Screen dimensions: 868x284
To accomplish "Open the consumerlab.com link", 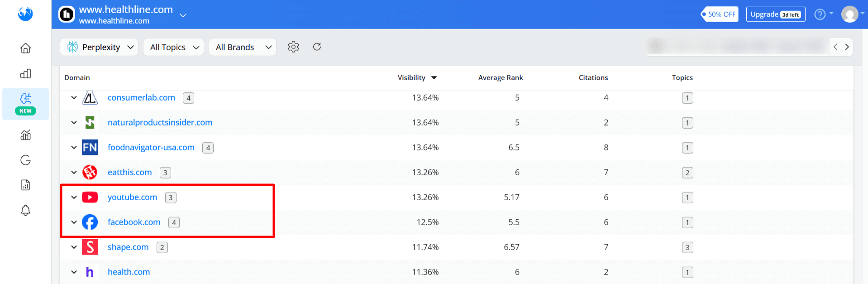I will 141,97.
